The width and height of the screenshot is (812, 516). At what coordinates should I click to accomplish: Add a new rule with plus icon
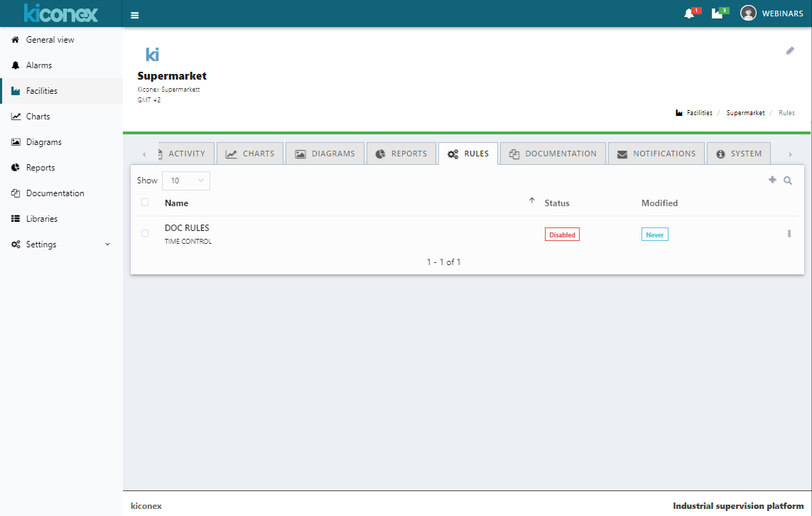pos(772,181)
